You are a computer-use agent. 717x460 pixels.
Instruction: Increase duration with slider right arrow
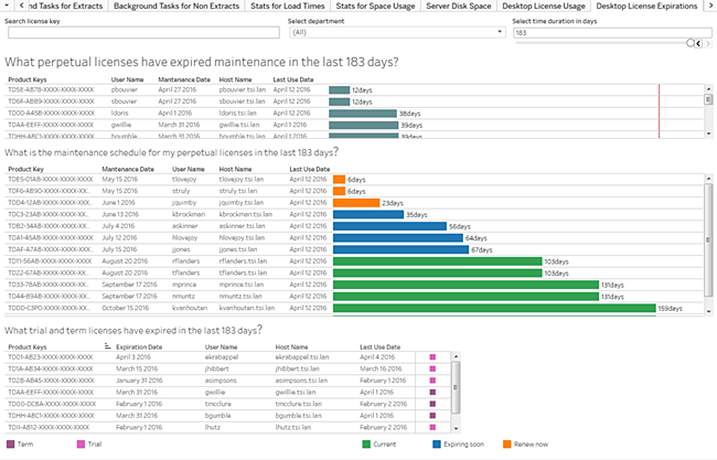[708, 43]
